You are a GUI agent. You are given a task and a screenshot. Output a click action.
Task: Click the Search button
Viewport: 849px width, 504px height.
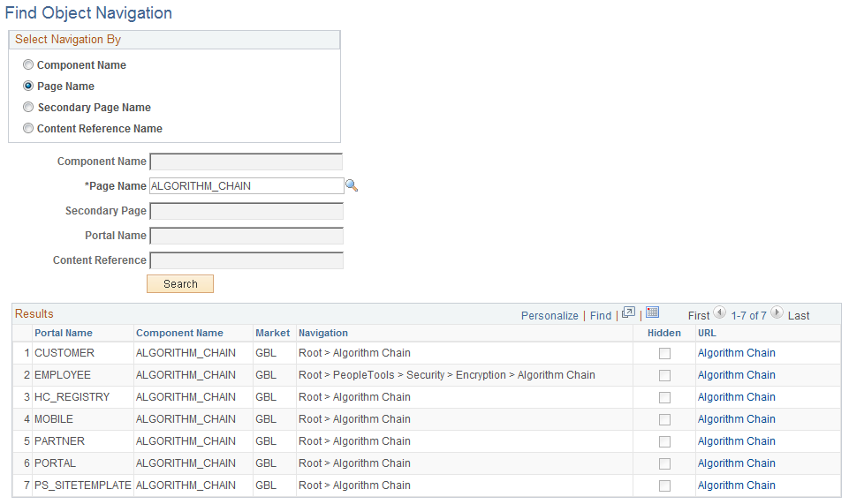180,284
